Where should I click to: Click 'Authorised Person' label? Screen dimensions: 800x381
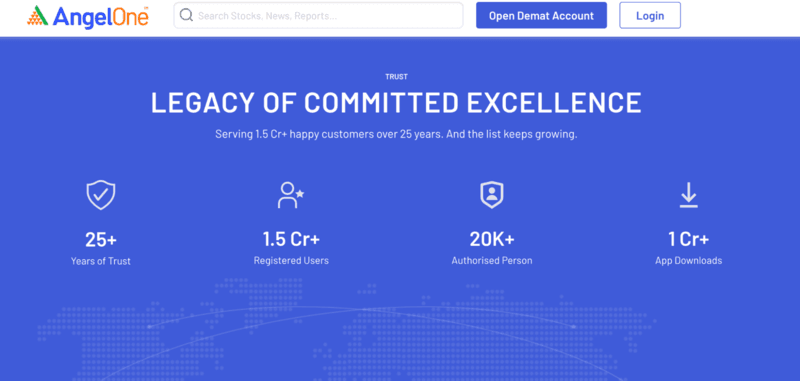492,261
